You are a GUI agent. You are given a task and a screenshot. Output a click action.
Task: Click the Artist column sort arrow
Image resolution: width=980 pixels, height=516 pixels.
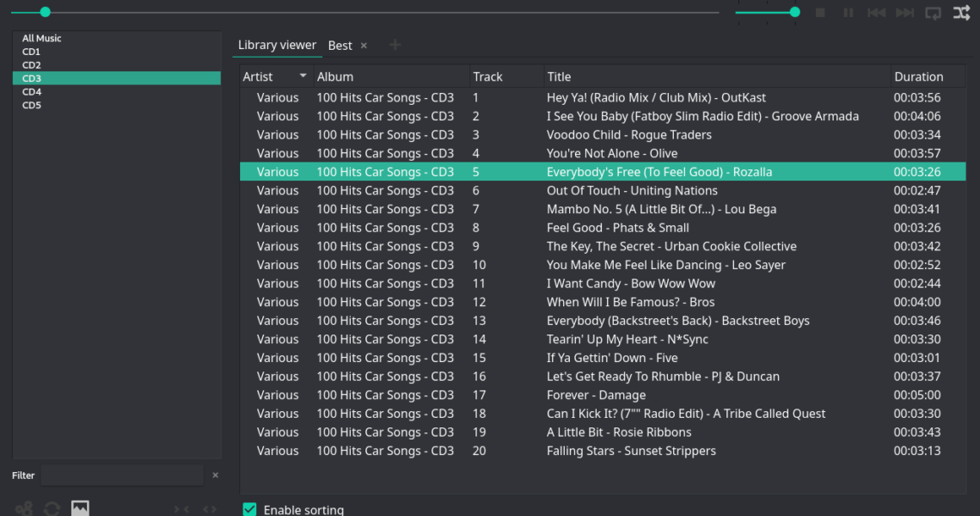[303, 77]
